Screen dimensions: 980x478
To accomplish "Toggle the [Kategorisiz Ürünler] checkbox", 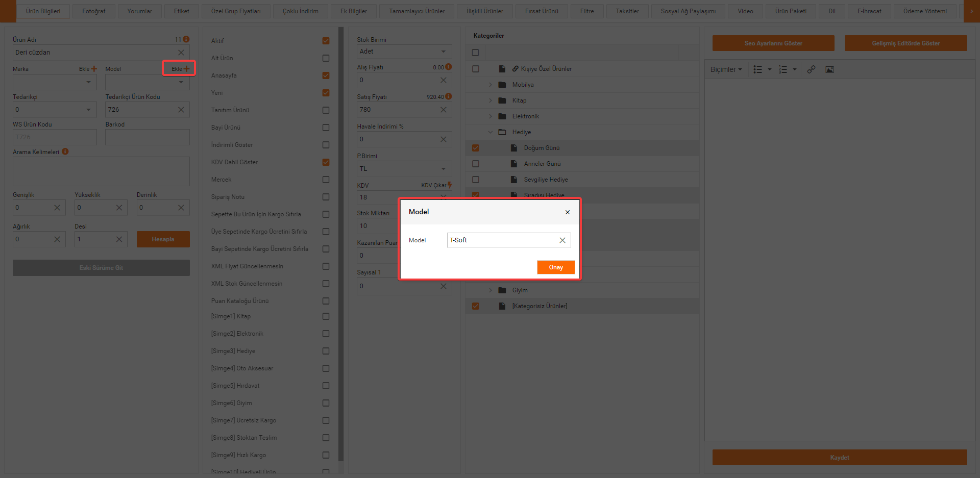I will [x=476, y=306].
